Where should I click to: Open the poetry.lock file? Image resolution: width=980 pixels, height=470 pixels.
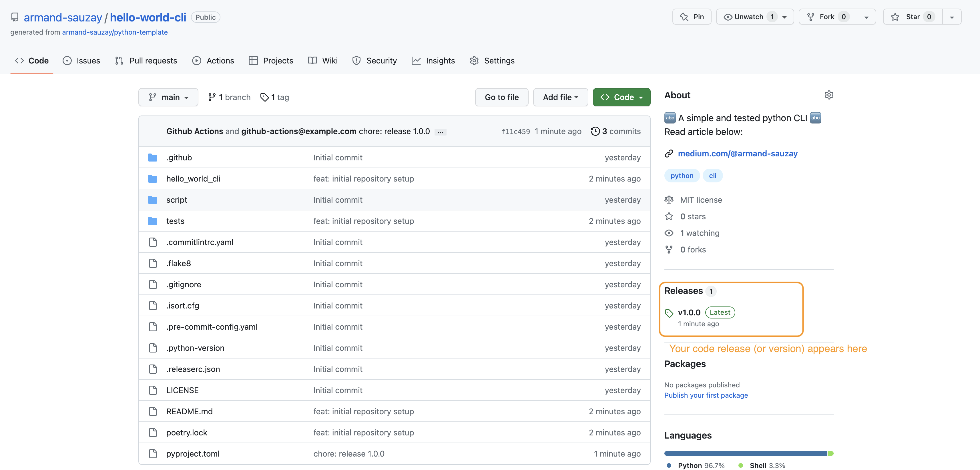click(186, 433)
